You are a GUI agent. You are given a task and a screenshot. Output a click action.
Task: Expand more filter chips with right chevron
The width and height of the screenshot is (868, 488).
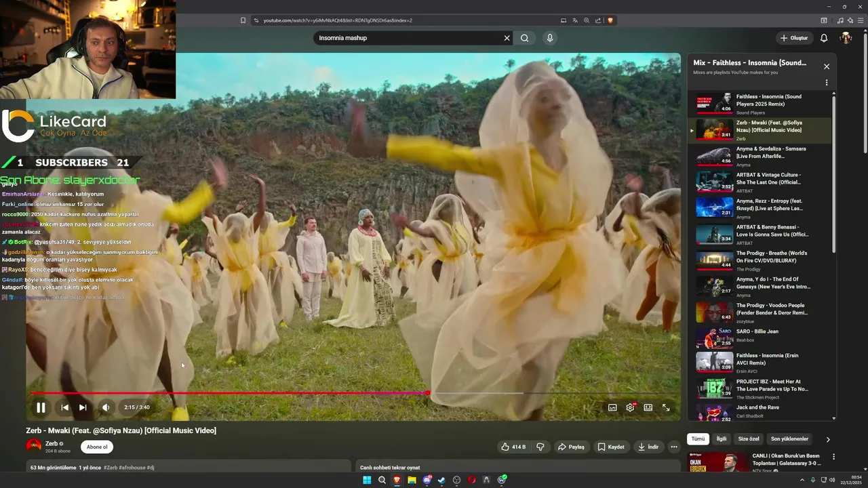[x=827, y=439]
